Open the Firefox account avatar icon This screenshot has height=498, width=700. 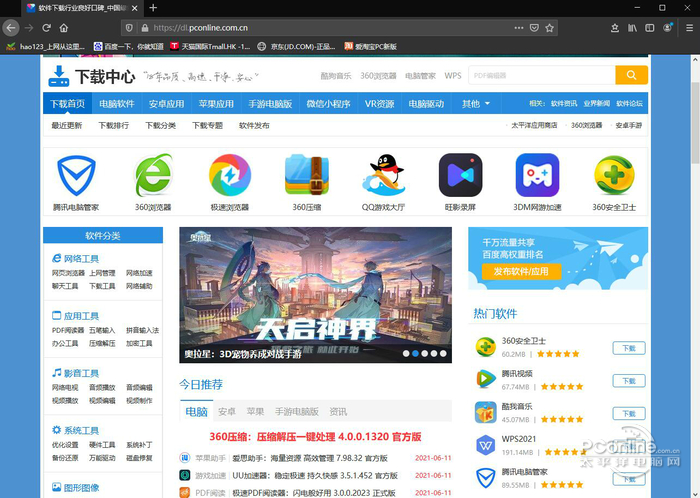click(x=667, y=28)
